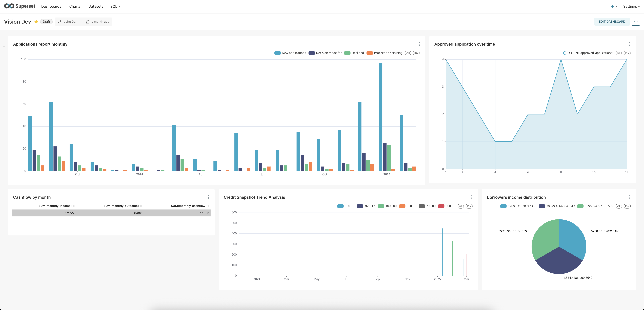Open the plus new-item dropdown
The image size is (644, 310).
[614, 7]
